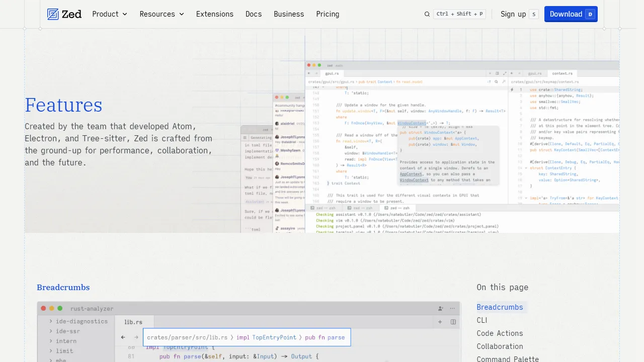Viewport: 644px width, 362px height.
Task: Expand the mbe folder
Action: click(x=57, y=360)
